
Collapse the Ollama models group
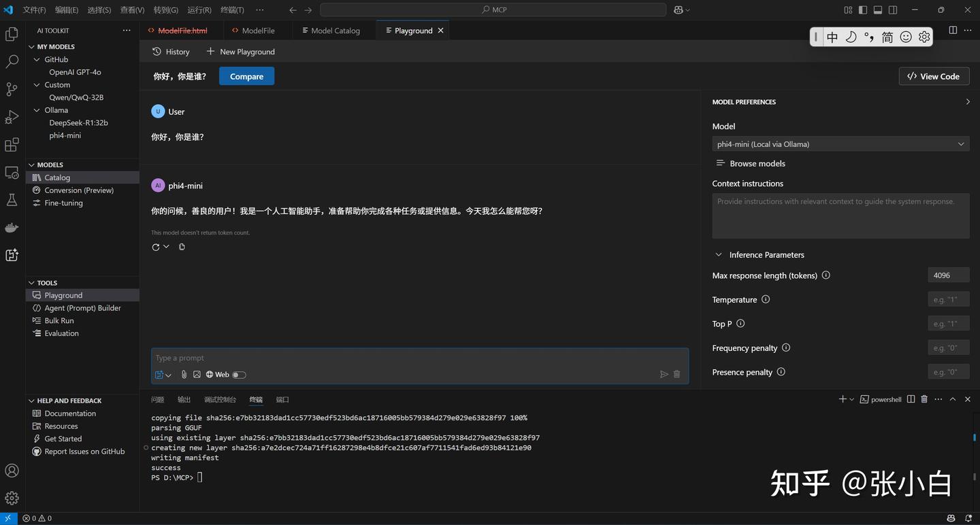37,110
